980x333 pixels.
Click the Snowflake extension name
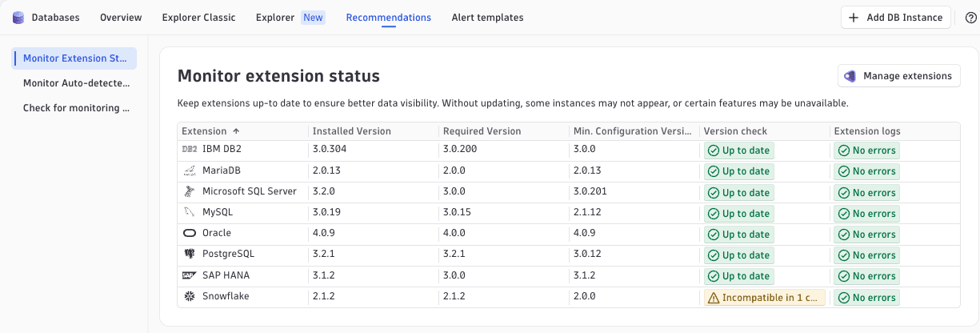point(226,296)
